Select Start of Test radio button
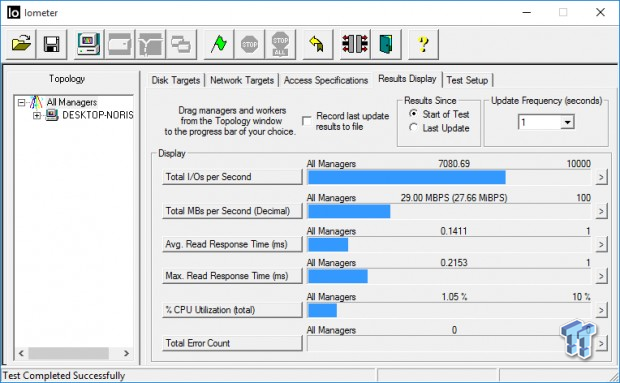The height and width of the screenshot is (383, 620). pos(413,114)
